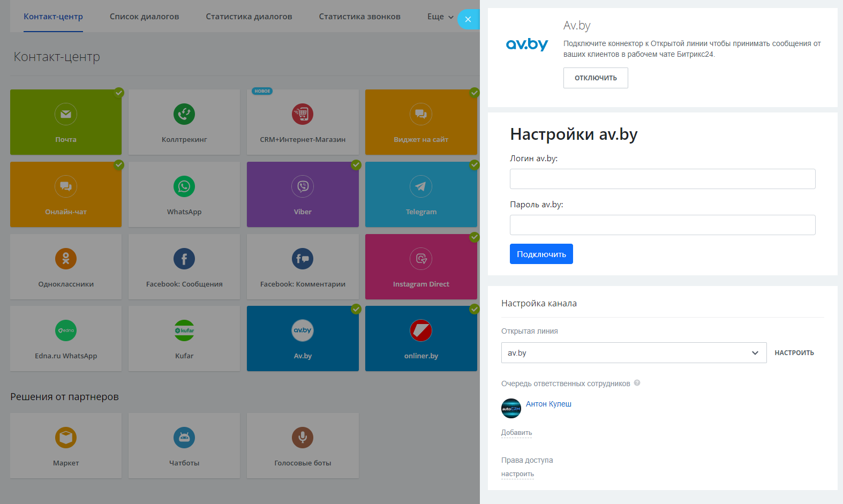Image resolution: width=843 pixels, height=504 pixels.
Task: Select the Av.by tile icon
Action: [303, 330]
